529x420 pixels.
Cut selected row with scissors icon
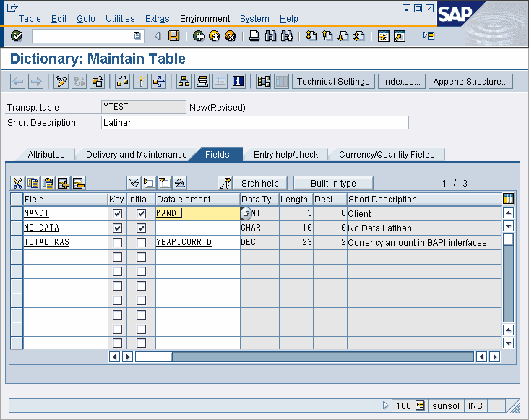(17, 183)
